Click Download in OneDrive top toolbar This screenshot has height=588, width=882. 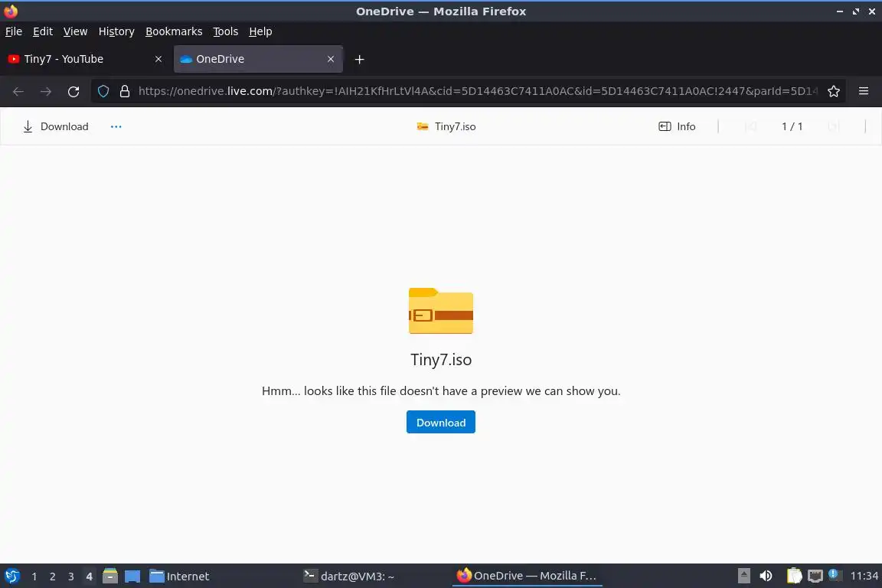tap(55, 126)
